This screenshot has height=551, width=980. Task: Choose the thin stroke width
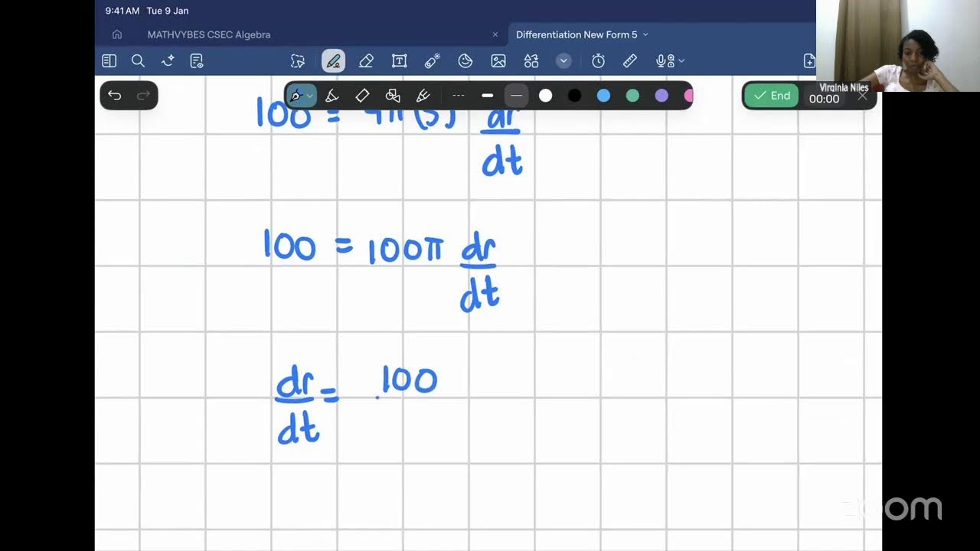coord(516,96)
